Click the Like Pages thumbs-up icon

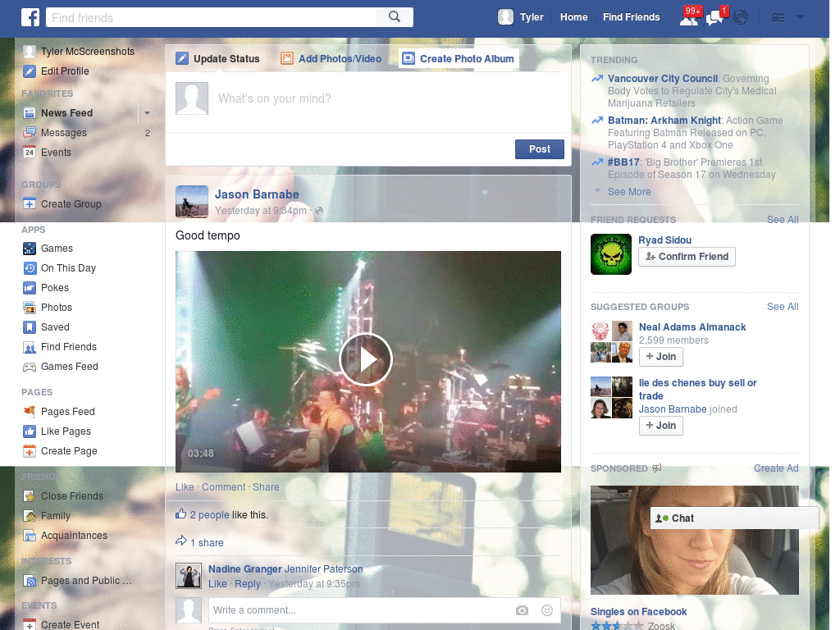[x=30, y=431]
